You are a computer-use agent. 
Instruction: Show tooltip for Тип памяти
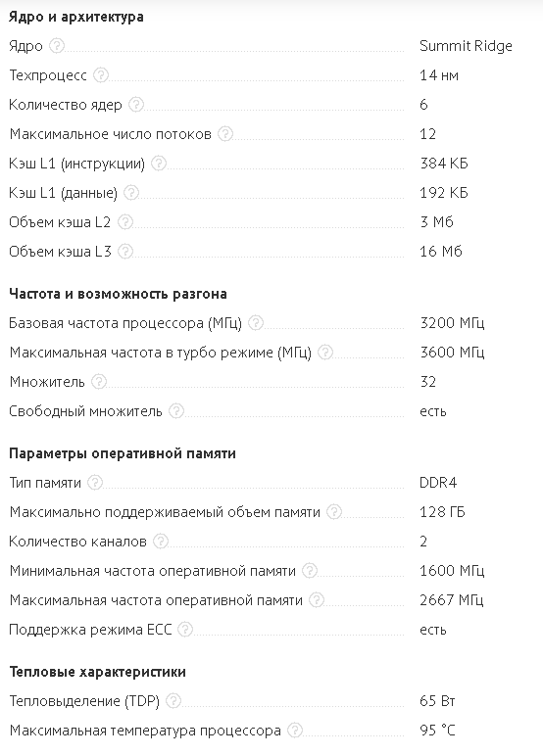(95, 482)
